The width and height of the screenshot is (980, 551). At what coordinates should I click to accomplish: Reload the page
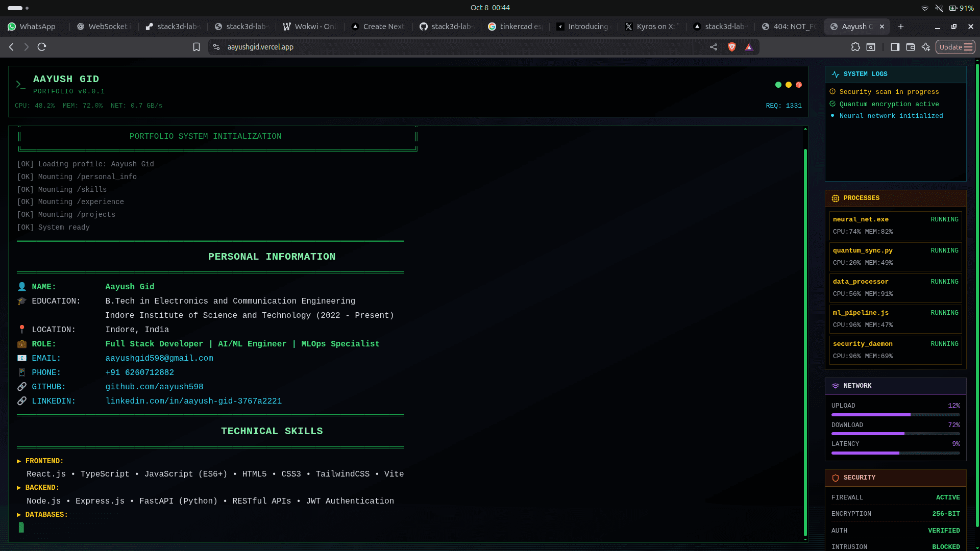click(x=42, y=47)
